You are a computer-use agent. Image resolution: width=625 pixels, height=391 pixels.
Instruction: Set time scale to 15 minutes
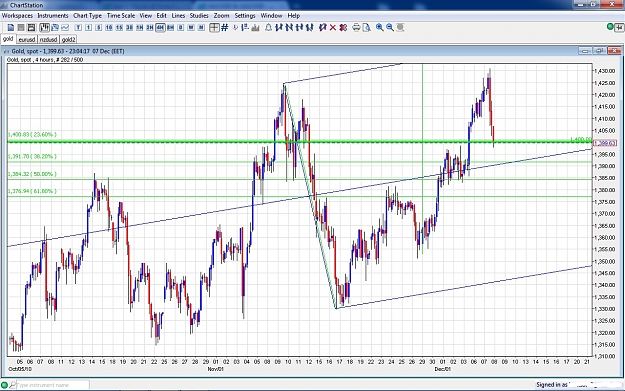[x=119, y=28]
